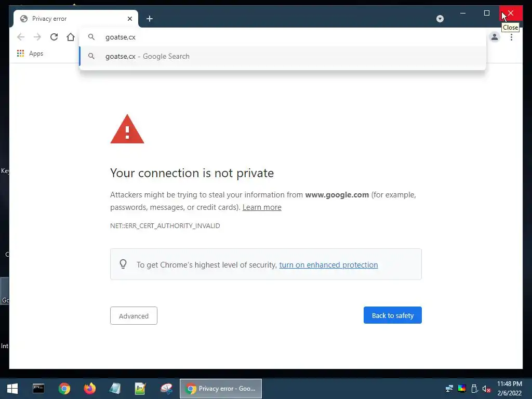Click the address bar text goatse.cx
The image size is (532, 399).
coord(121,37)
